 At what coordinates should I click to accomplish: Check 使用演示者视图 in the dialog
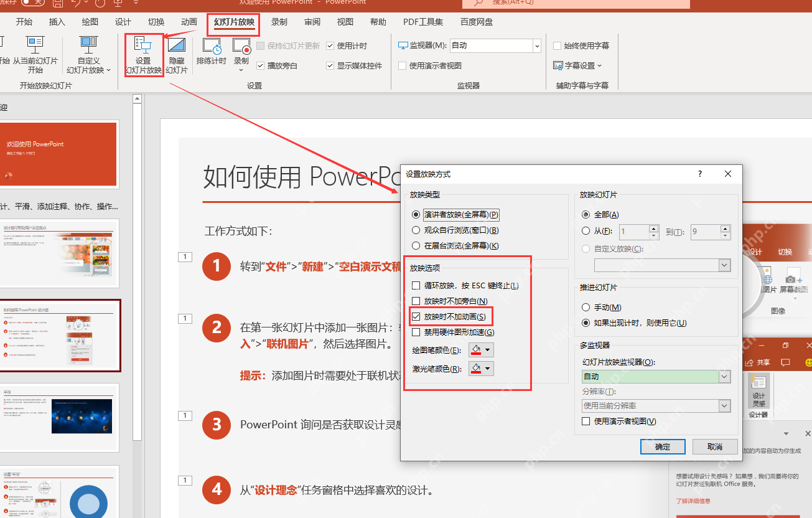tap(586, 421)
